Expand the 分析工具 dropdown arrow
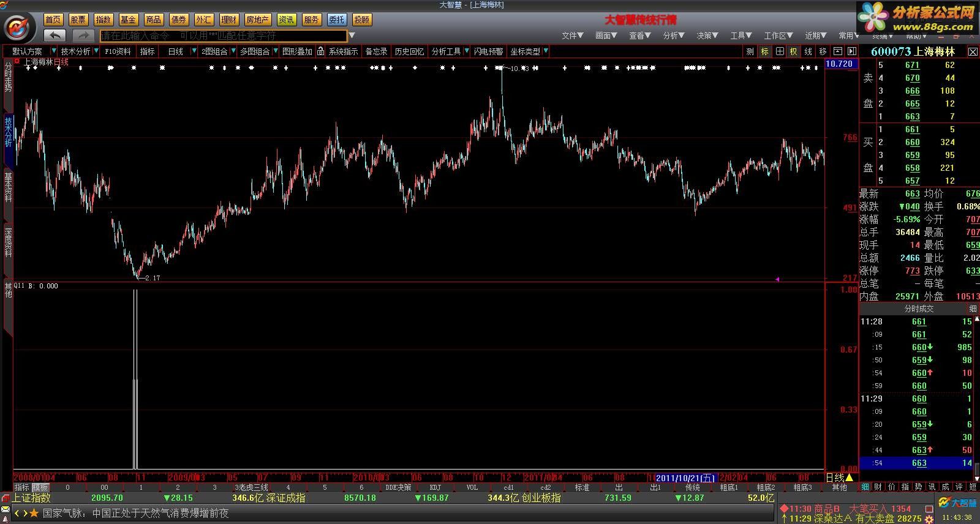Screen dimensions: 980x524 [467, 51]
